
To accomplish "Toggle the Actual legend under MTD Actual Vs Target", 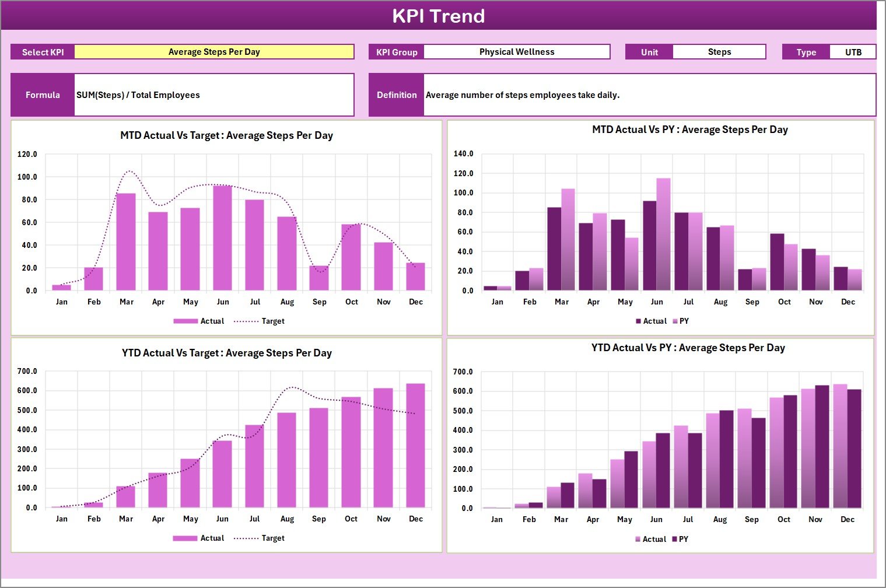I will pos(203,321).
